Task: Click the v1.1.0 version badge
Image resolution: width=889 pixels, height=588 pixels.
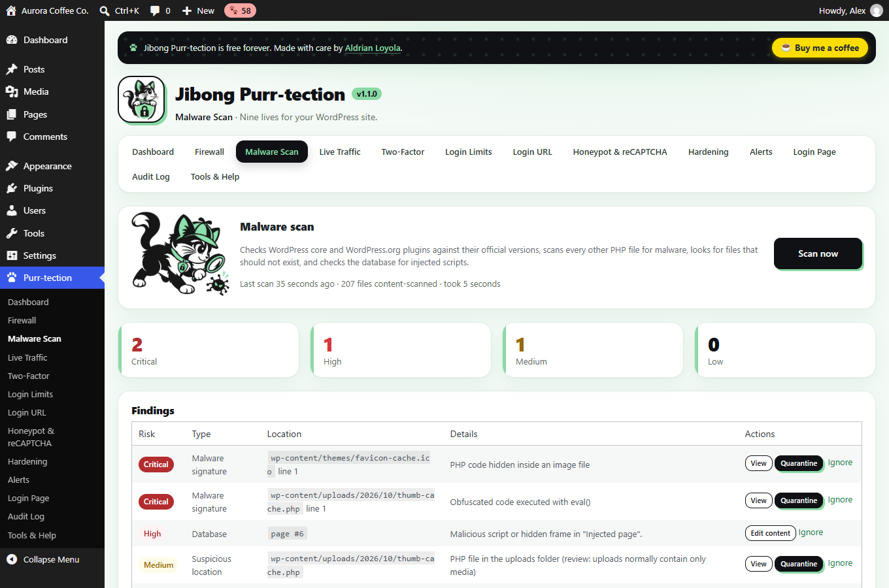Action: (x=367, y=94)
